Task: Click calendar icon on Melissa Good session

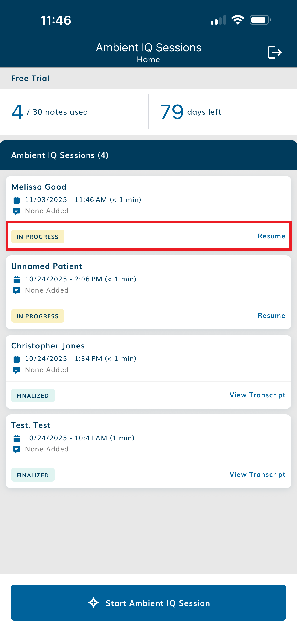Action: tap(17, 200)
